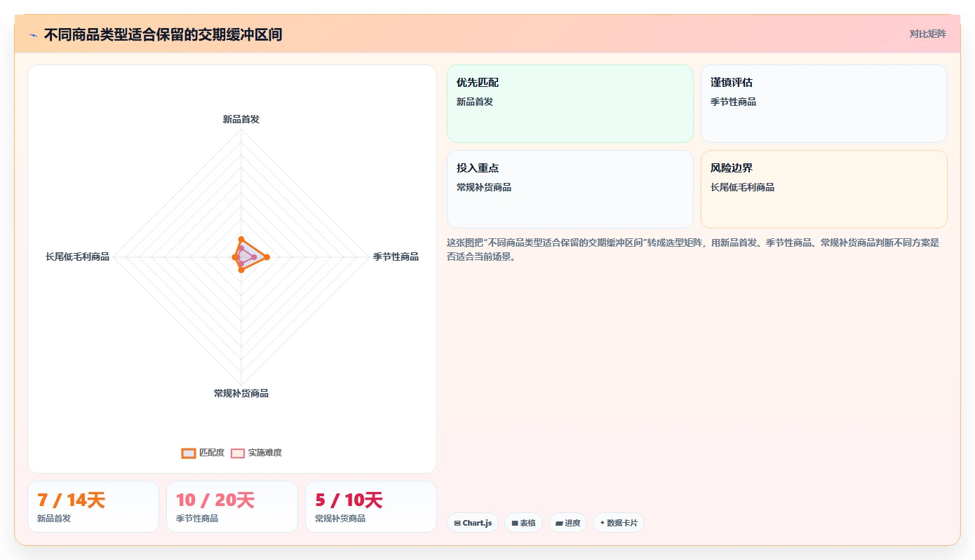Viewport: 975px width, 560px height.
Task: Open the 风险边界 card
Action: point(823,189)
